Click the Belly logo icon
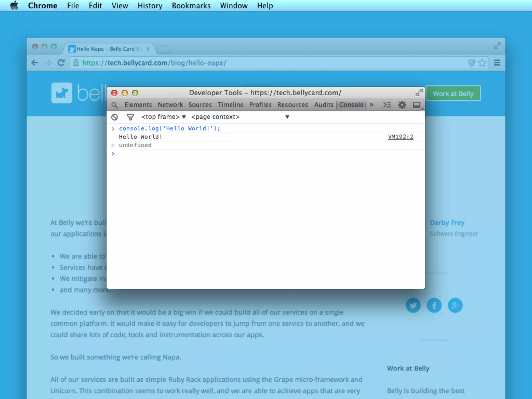 62,93
